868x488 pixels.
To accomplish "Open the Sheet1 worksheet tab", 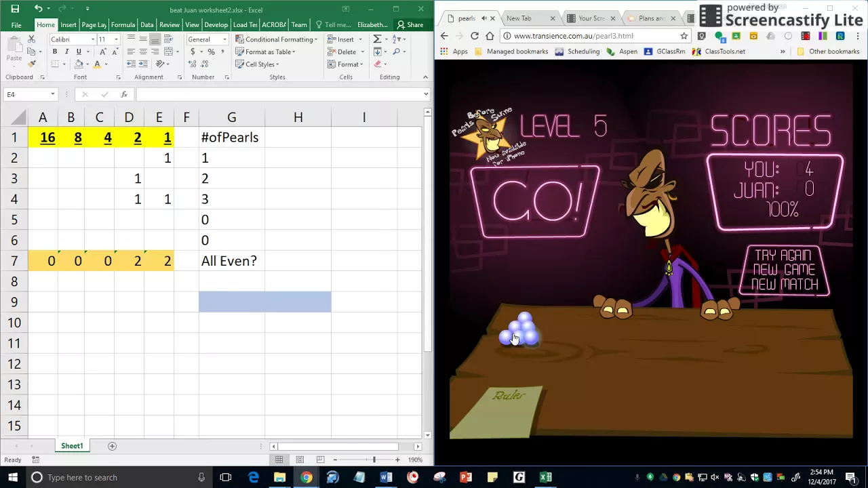I will (x=72, y=446).
